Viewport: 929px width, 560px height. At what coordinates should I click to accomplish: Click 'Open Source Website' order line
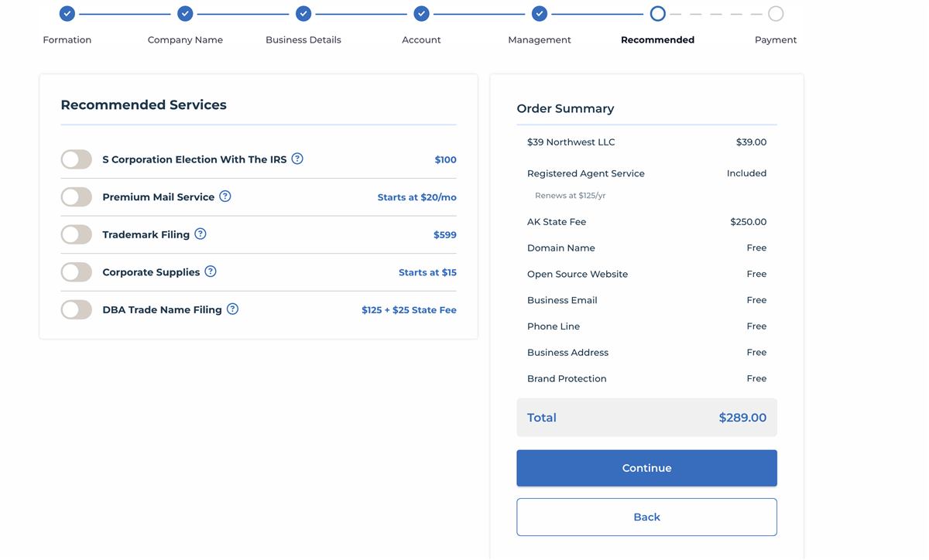pyautogui.click(x=578, y=274)
